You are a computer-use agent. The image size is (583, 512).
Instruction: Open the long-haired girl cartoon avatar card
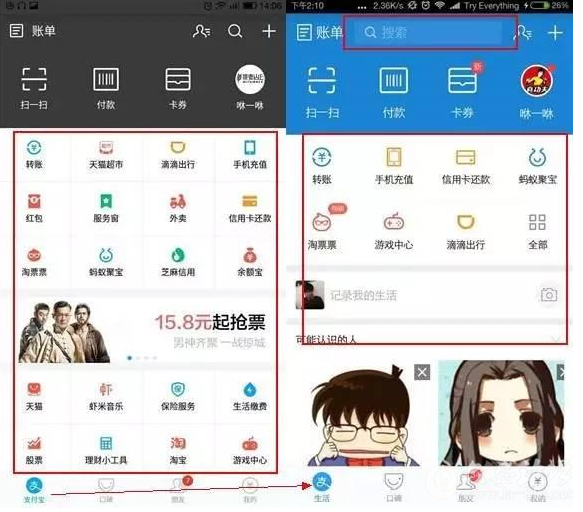click(x=502, y=413)
